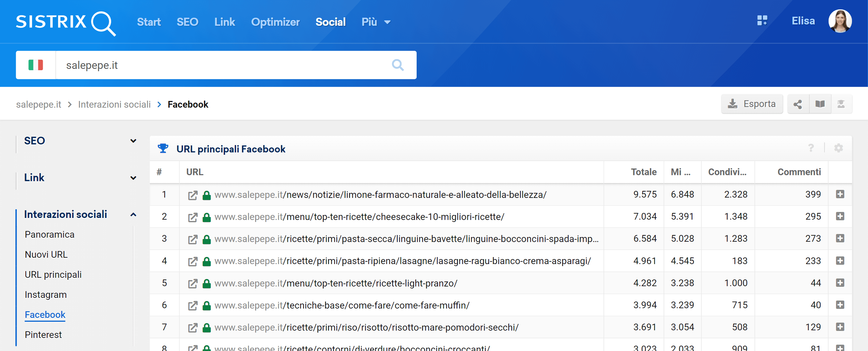Click the risotto-mare-pomodori-secchi URL link
The image size is (868, 351).
pyautogui.click(x=366, y=327)
